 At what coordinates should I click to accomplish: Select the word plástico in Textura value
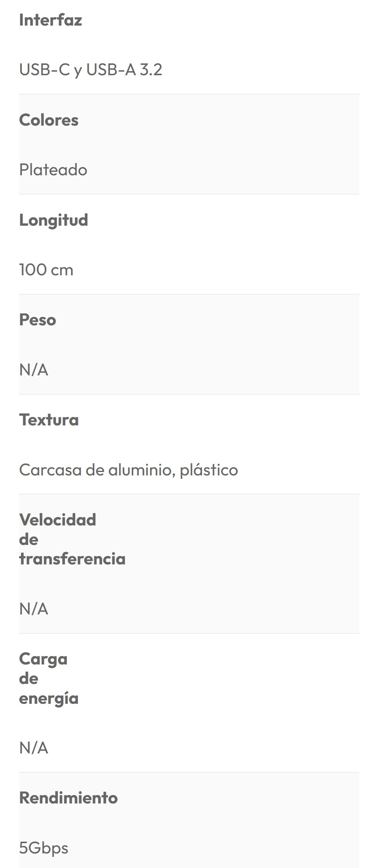(209, 470)
